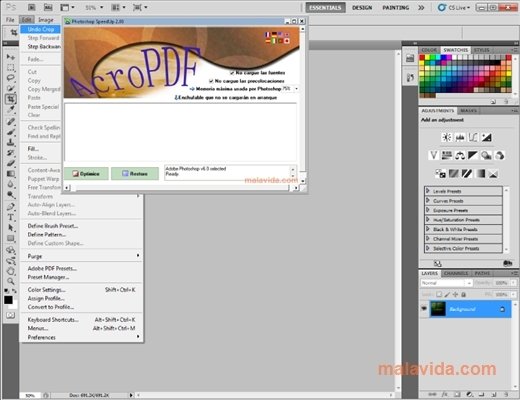Add a Color Balance adjustment
Viewport: 520px width, 400px height.
(460, 155)
